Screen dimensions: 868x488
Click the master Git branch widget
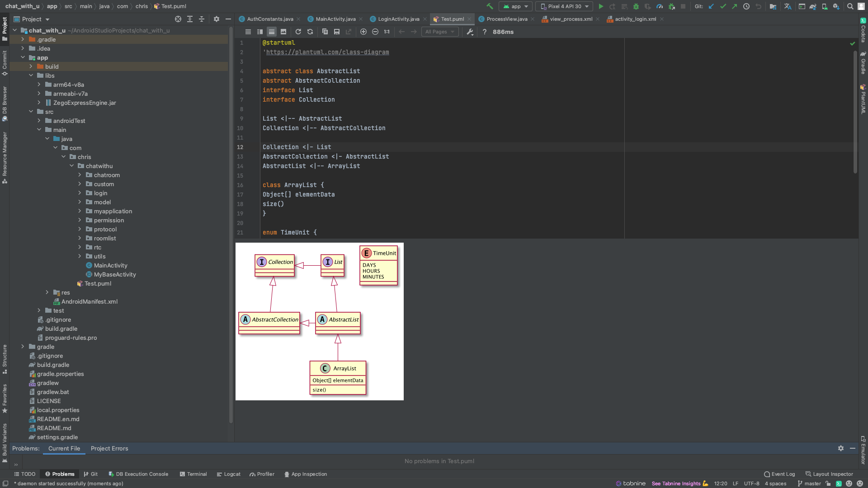click(x=809, y=483)
